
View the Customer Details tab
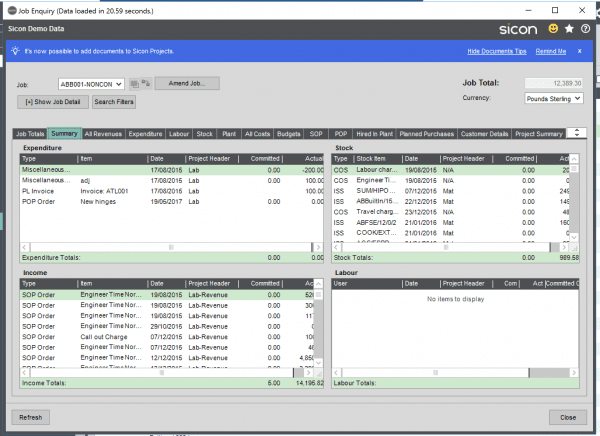pyautogui.click(x=484, y=134)
